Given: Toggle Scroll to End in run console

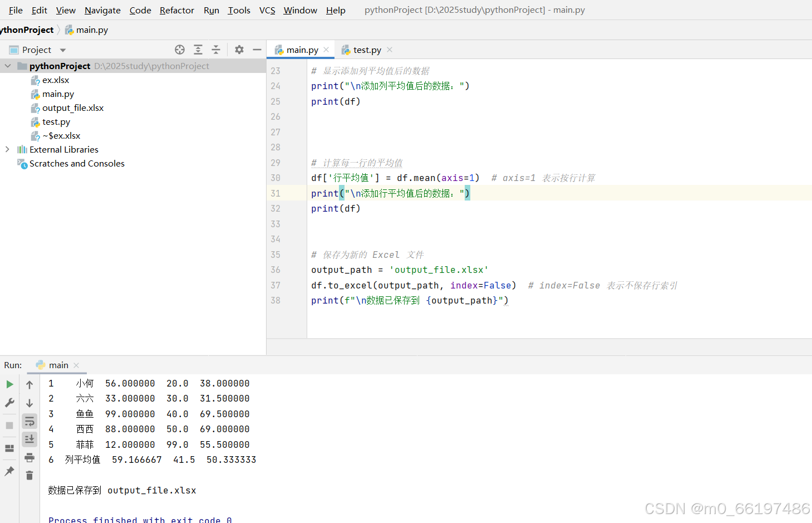Looking at the screenshot, I should [x=29, y=439].
